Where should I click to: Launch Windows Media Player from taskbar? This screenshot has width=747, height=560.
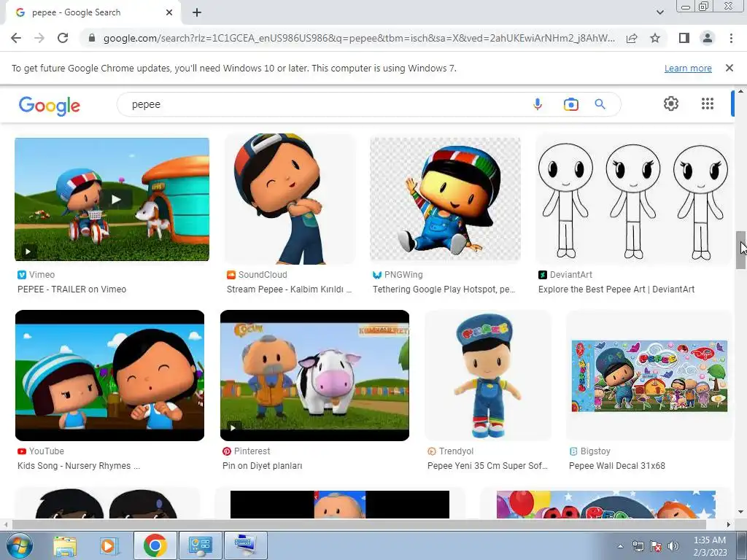pos(109,545)
